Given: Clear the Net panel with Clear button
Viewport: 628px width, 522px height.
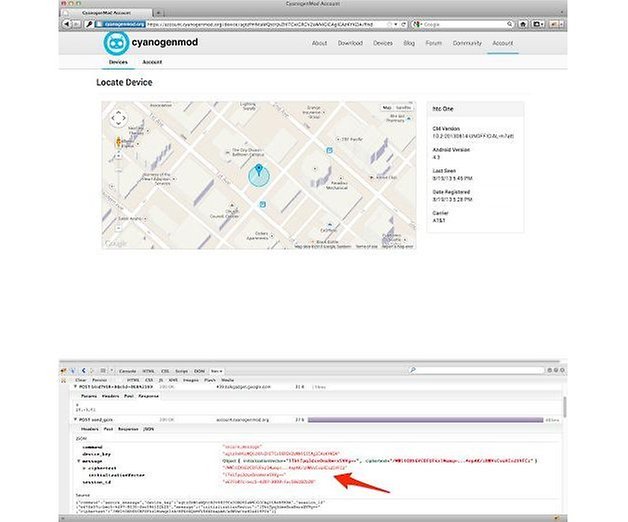Looking at the screenshot, I should (81, 380).
